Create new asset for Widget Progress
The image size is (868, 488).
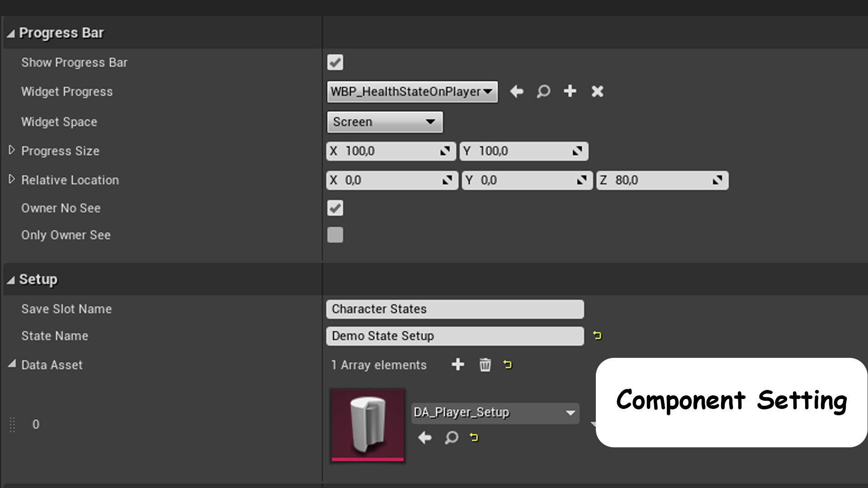(x=570, y=91)
